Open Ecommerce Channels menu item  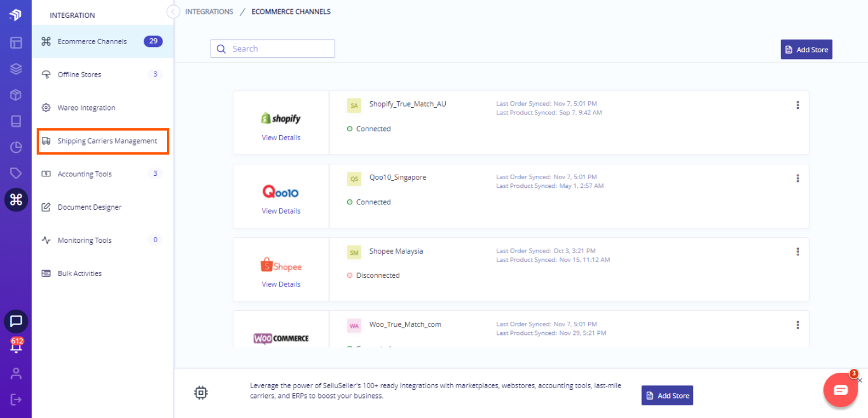[103, 41]
